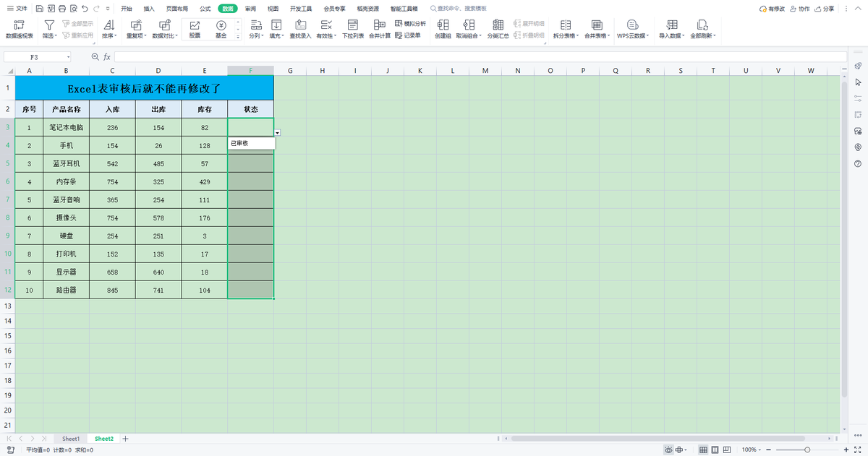Click the 分类汇总 subtotal icon
The width and height of the screenshot is (868, 456).
[x=498, y=25]
